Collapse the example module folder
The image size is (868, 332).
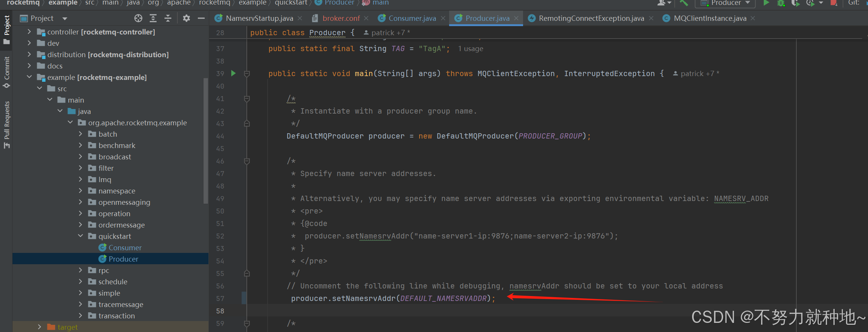click(29, 77)
